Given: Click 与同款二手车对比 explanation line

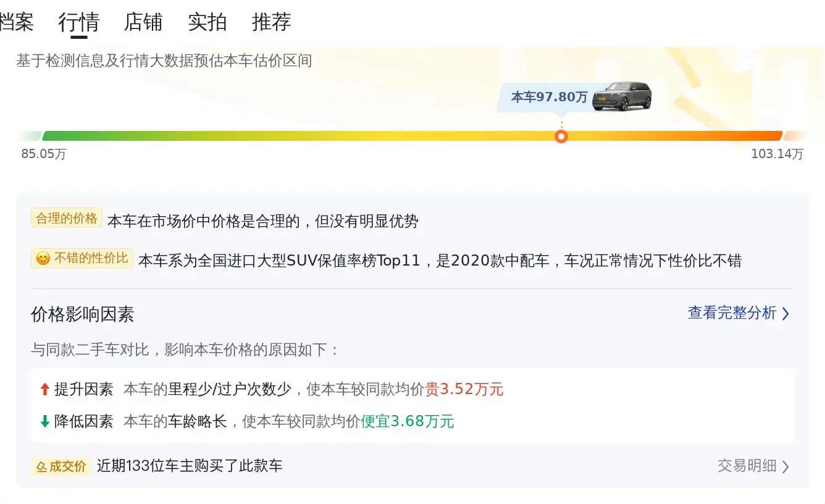Looking at the screenshot, I should (x=185, y=350).
